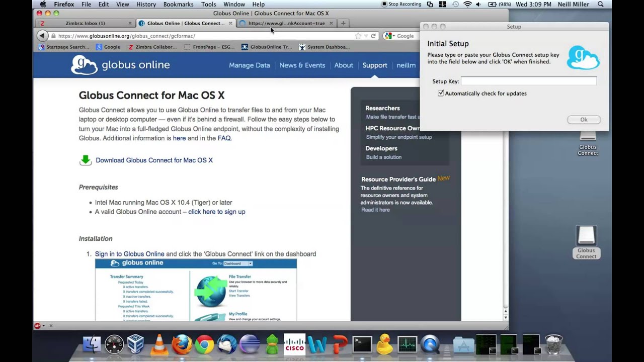Screen dimensions: 644x362
Task: Click the Setup Key input field
Action: click(529, 81)
